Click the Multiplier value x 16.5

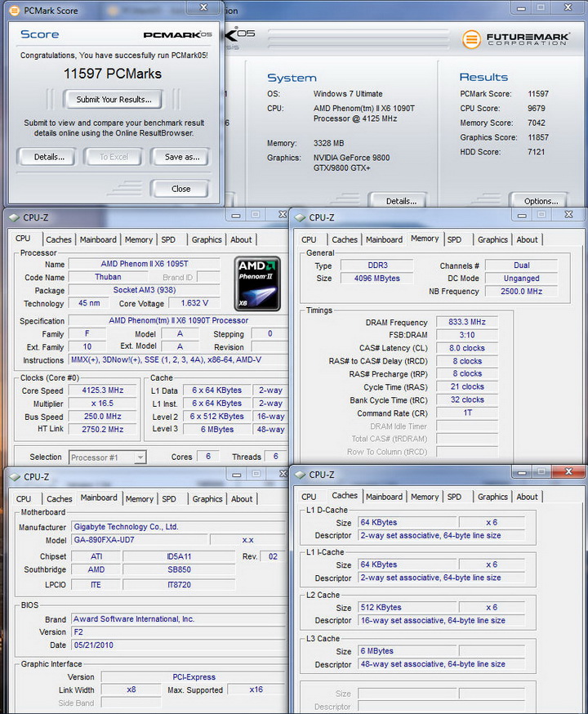103,404
